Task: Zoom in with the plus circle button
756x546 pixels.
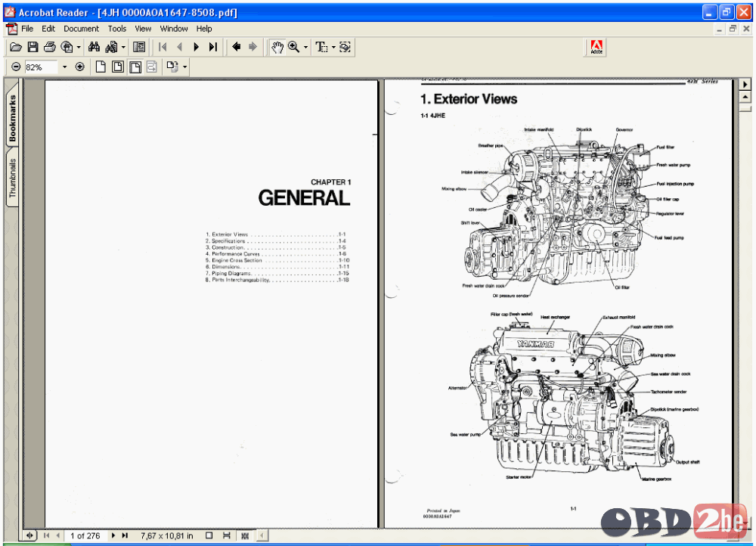Action: pos(80,67)
